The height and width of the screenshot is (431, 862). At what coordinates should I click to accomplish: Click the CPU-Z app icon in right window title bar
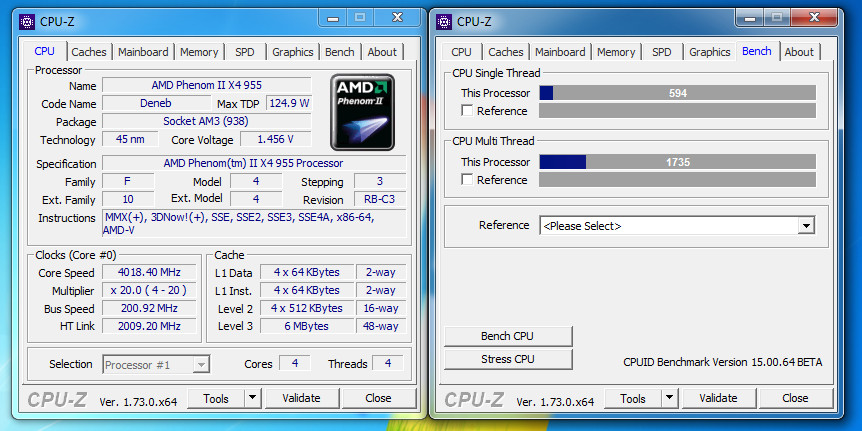[444, 22]
